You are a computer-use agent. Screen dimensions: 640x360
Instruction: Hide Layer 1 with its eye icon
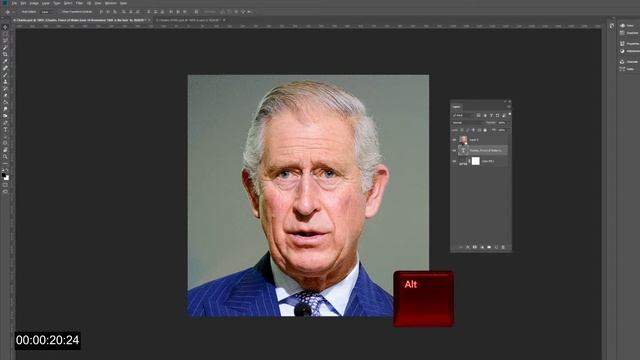454,140
